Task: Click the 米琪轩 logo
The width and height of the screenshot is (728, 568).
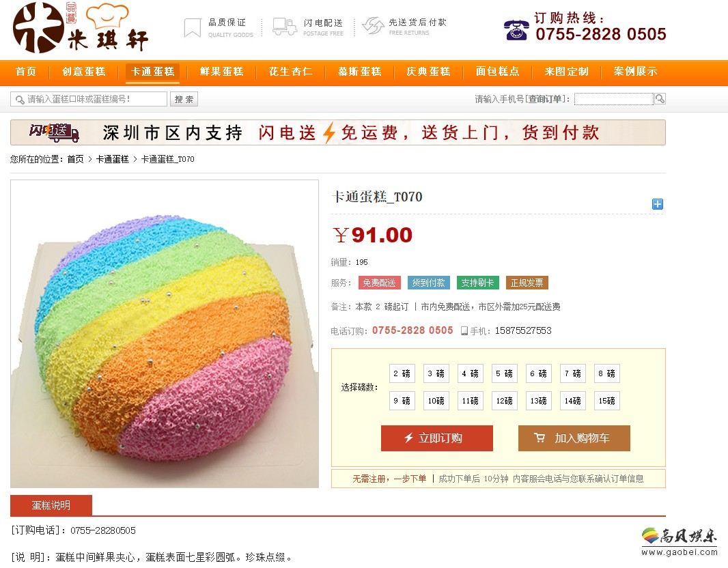Action: [x=81, y=28]
